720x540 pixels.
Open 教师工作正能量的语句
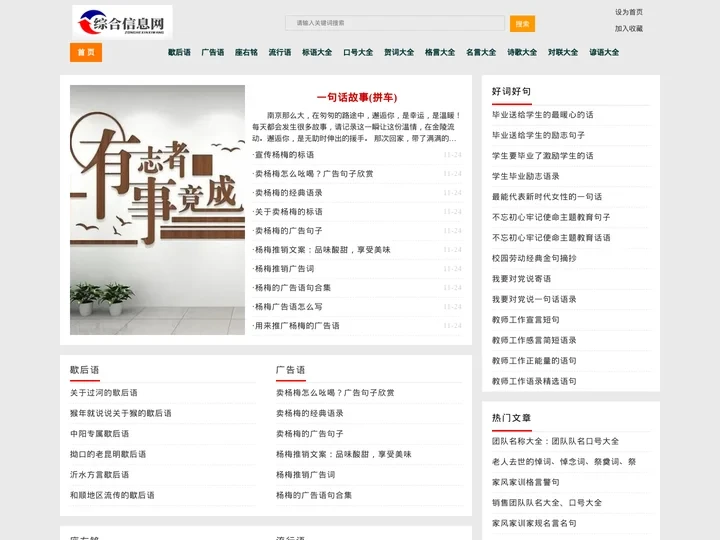534,360
